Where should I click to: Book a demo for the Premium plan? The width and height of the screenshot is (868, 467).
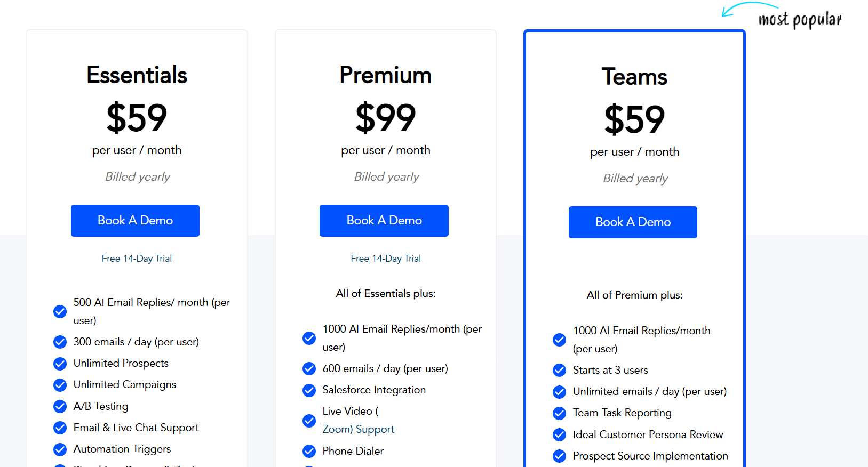[x=384, y=220]
